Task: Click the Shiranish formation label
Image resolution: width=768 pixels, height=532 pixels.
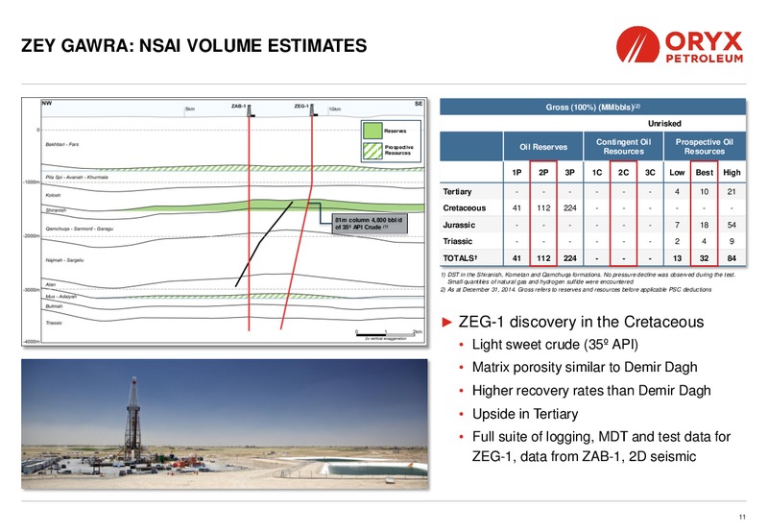Action: pyautogui.click(x=56, y=210)
